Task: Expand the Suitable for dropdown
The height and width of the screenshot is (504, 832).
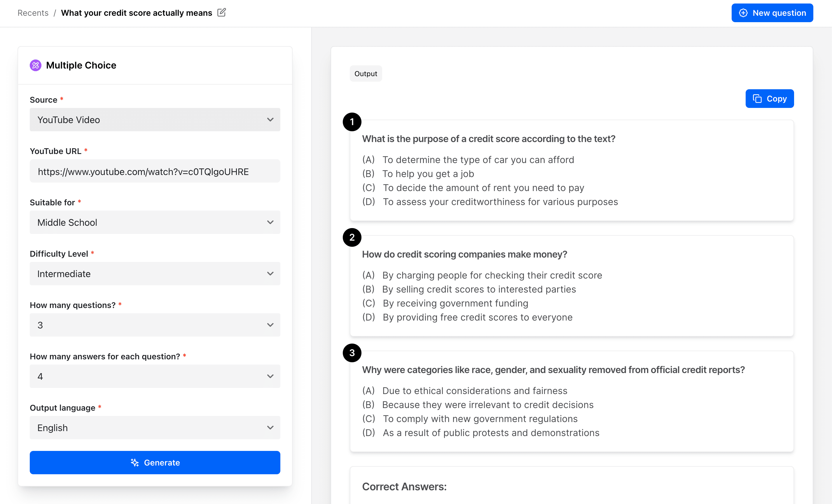Action: tap(155, 222)
